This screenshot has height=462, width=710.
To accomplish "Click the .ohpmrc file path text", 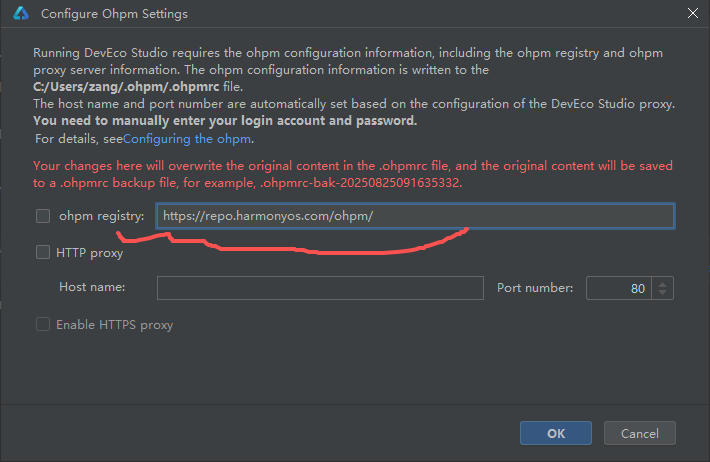I will pos(126,87).
